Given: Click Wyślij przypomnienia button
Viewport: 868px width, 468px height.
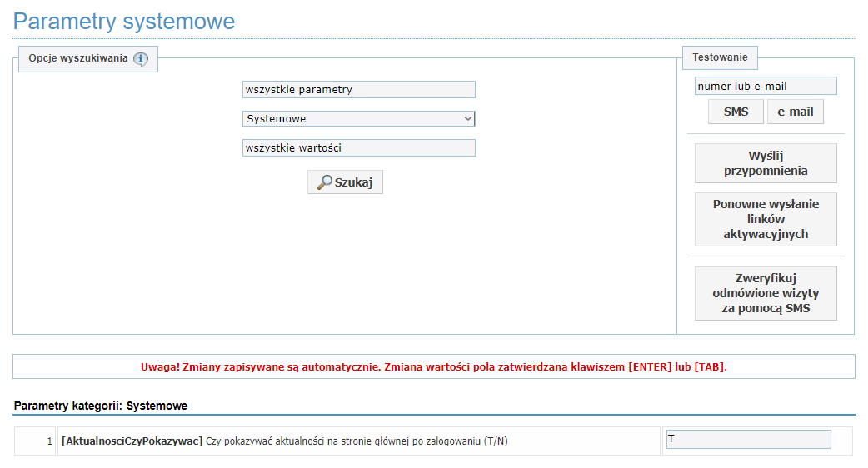Looking at the screenshot, I should click(765, 163).
